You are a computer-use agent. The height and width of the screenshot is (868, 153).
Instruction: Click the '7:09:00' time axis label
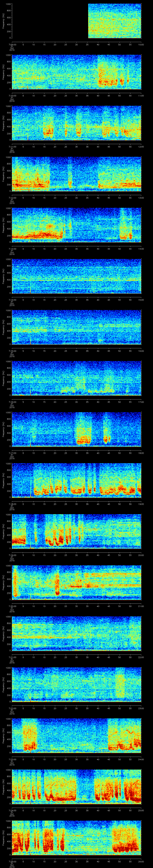pyautogui.click(x=12, y=44)
